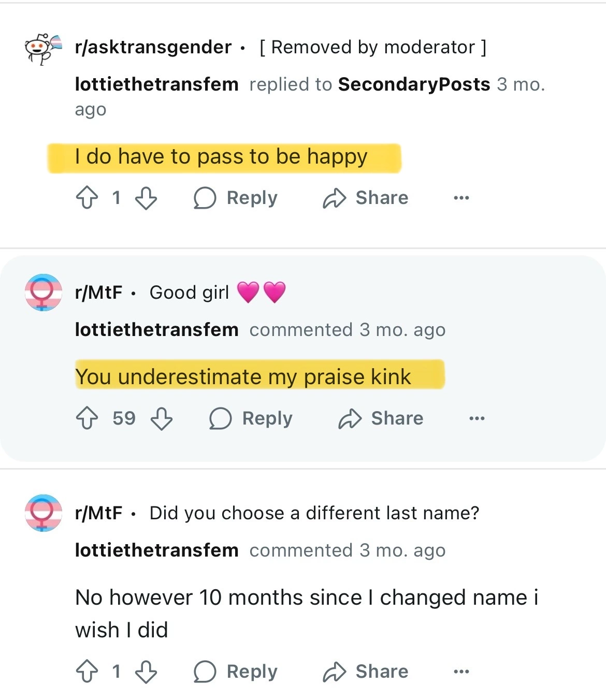Share the praise kink comment
Viewport: 606px width, 700px height.
(x=381, y=418)
